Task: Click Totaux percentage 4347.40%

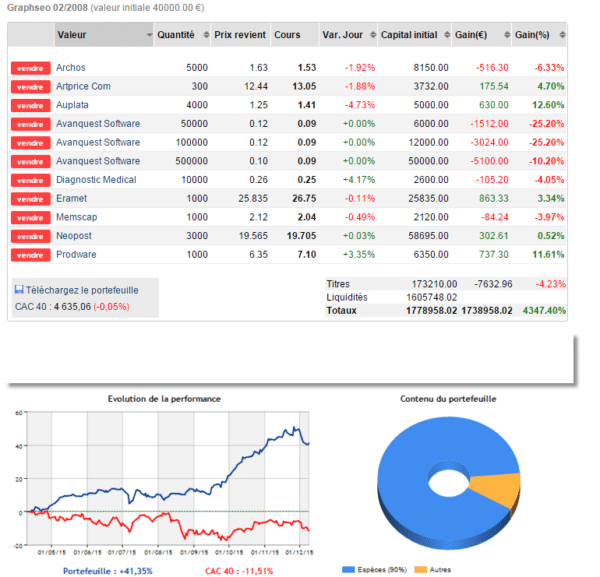Action: point(544,311)
